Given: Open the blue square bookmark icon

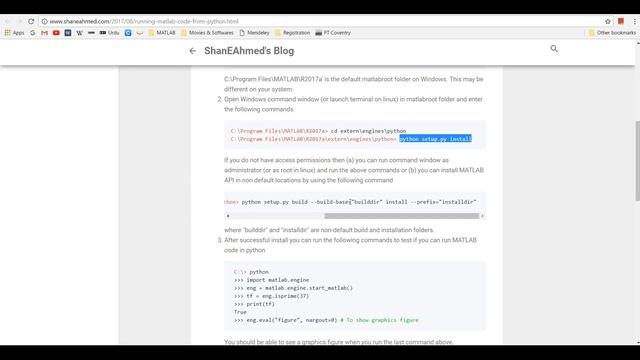Looking at the screenshot, I should click(128, 33).
